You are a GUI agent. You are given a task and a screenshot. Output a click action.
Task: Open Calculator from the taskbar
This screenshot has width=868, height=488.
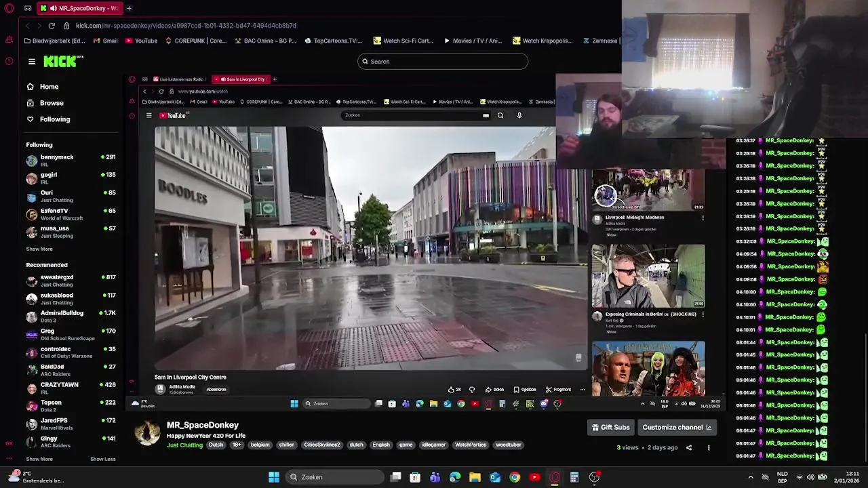click(574, 477)
